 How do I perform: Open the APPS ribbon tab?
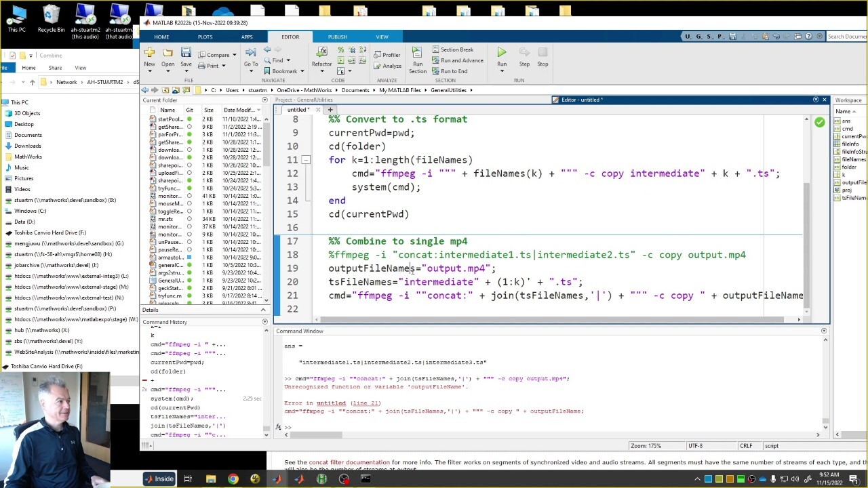(247, 37)
